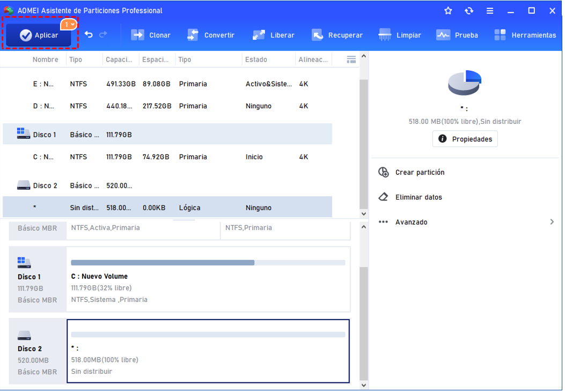Click the redo arrow icon
565x392 pixels.
point(104,34)
